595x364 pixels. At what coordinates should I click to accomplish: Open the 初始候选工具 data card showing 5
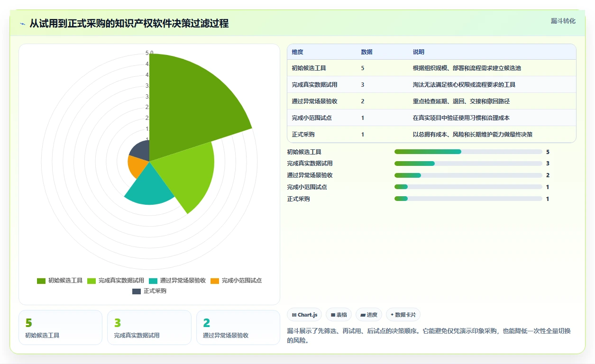click(60, 328)
